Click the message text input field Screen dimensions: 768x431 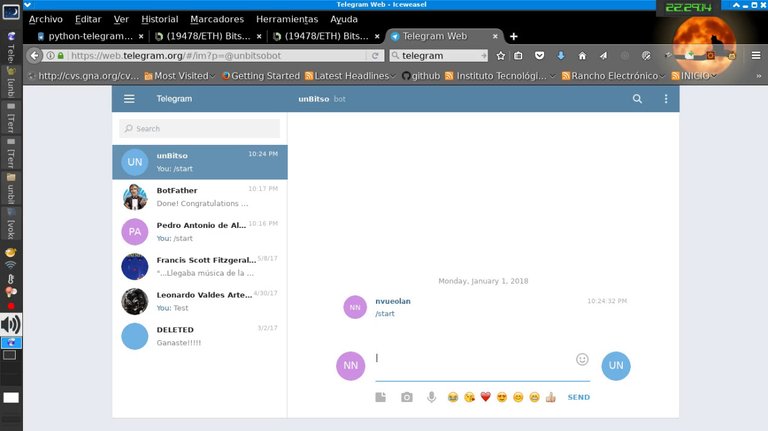point(470,360)
